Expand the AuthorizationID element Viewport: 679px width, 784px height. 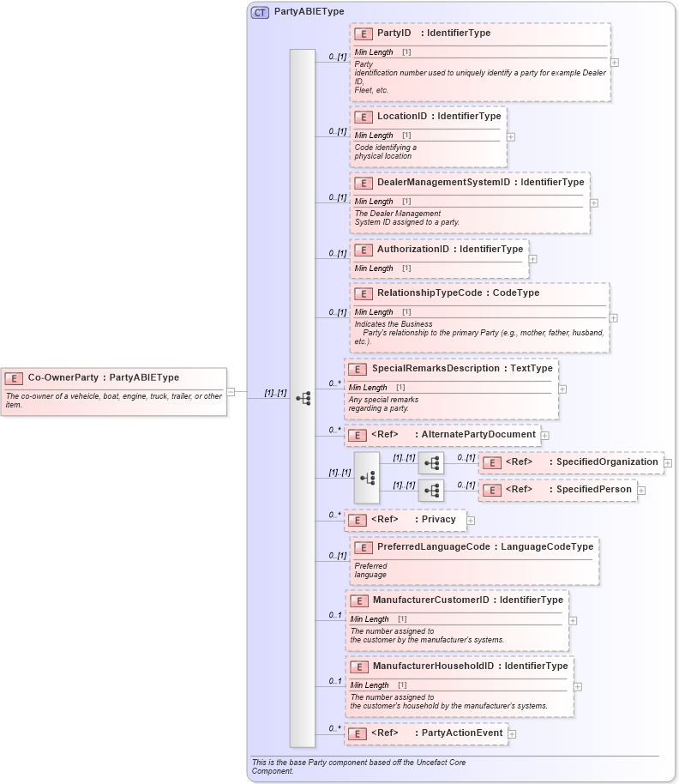click(532, 259)
